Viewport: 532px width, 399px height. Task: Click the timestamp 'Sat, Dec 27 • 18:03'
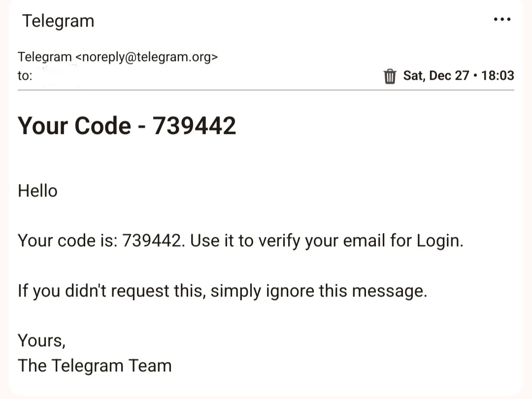click(458, 75)
